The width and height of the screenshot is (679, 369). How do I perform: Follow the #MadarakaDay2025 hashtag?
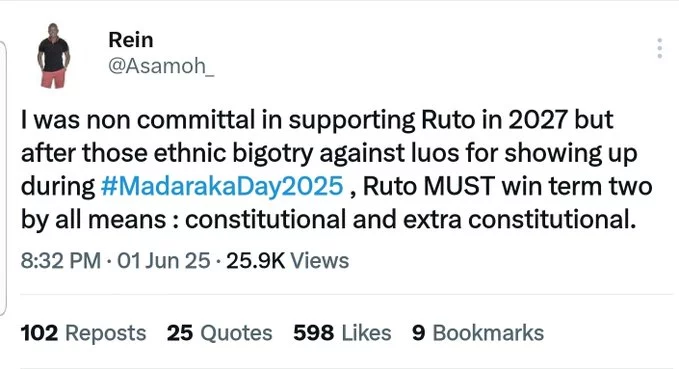click(x=222, y=186)
